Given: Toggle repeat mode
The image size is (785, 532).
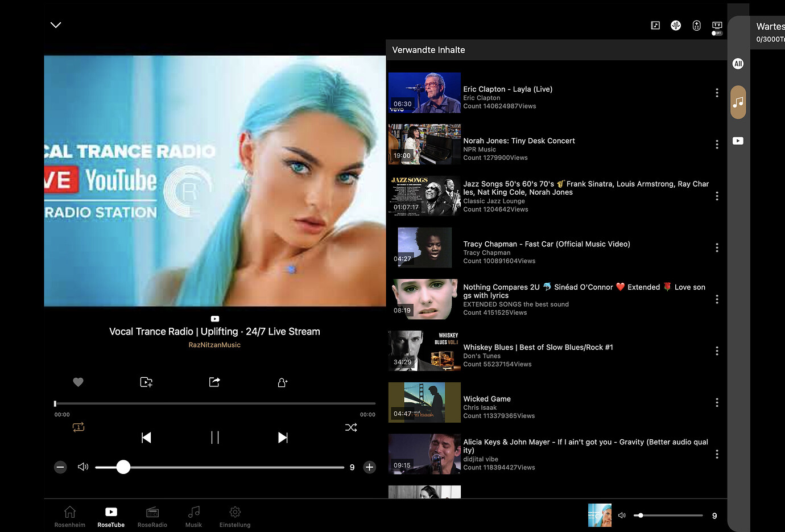Looking at the screenshot, I should pyautogui.click(x=78, y=427).
